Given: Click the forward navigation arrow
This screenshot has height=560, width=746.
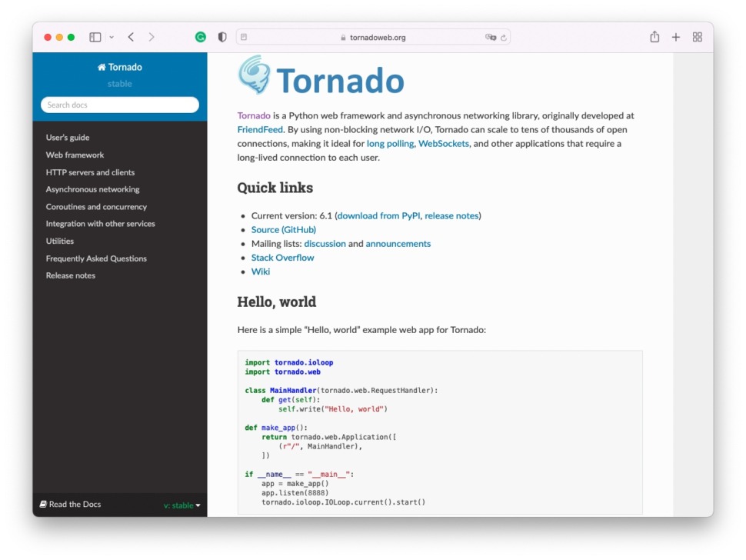Looking at the screenshot, I should 151,36.
